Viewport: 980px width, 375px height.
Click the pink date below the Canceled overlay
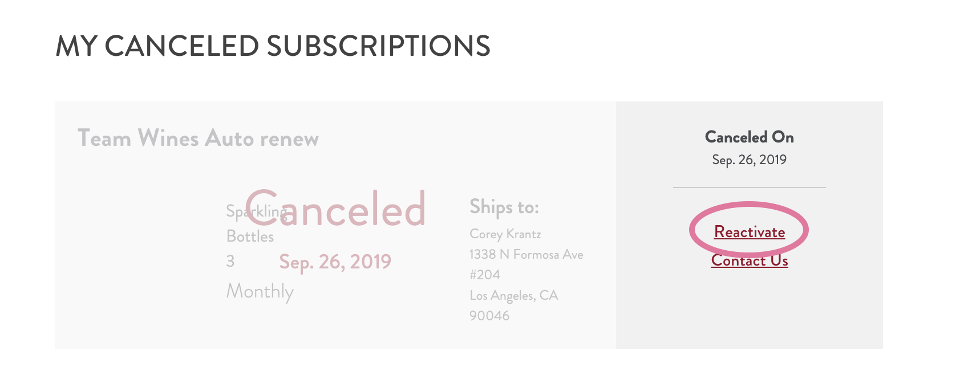click(335, 262)
